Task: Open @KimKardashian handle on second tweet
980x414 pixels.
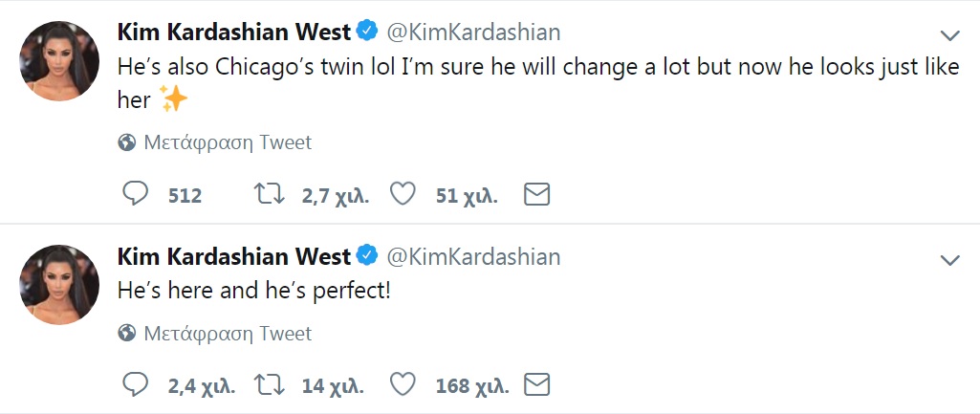Action: coord(472,257)
